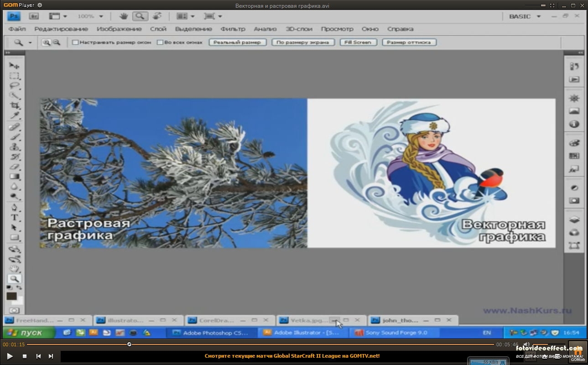Open the Фильтр menu
Image resolution: width=588 pixels, height=365 pixels.
pos(233,29)
